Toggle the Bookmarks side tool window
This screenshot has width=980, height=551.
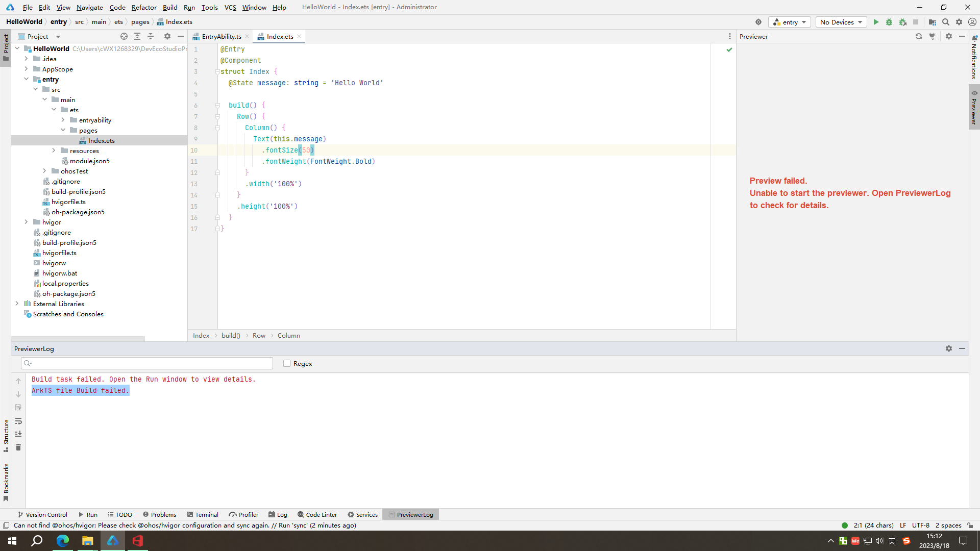6,483
